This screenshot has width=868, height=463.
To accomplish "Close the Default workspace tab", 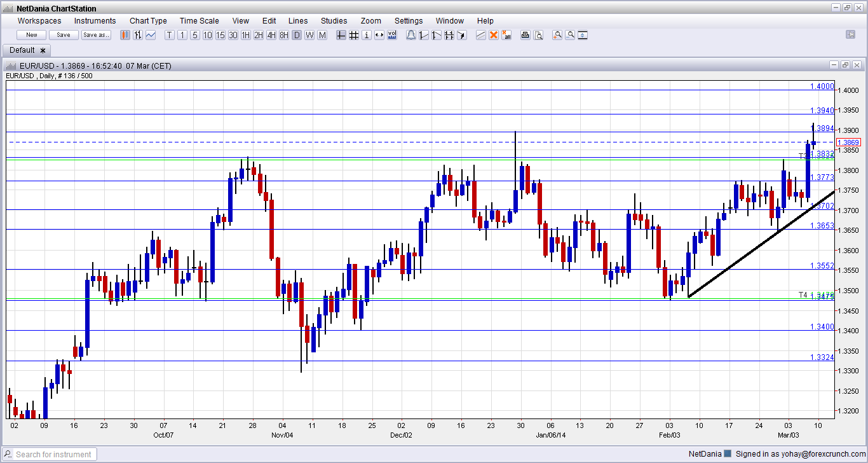I will [43, 50].
